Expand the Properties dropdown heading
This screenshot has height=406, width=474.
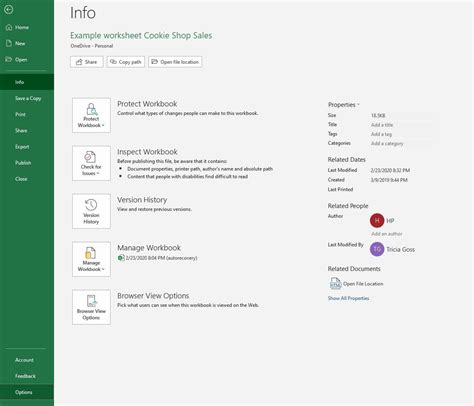click(344, 105)
